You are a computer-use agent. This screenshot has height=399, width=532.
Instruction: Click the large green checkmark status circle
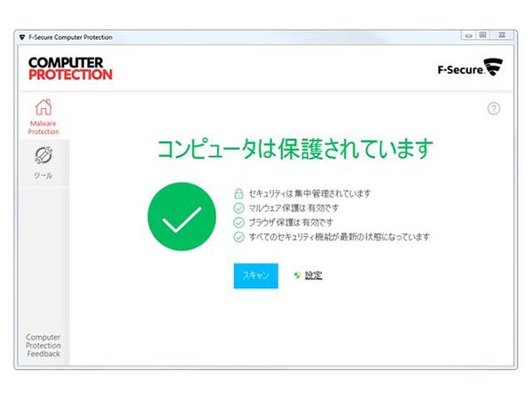pyautogui.click(x=182, y=216)
